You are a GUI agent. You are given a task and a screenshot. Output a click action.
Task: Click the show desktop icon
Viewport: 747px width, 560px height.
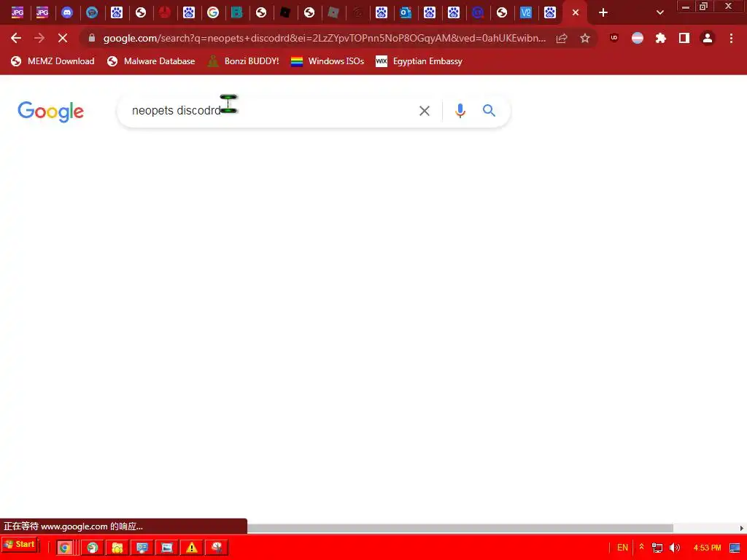[735, 548]
